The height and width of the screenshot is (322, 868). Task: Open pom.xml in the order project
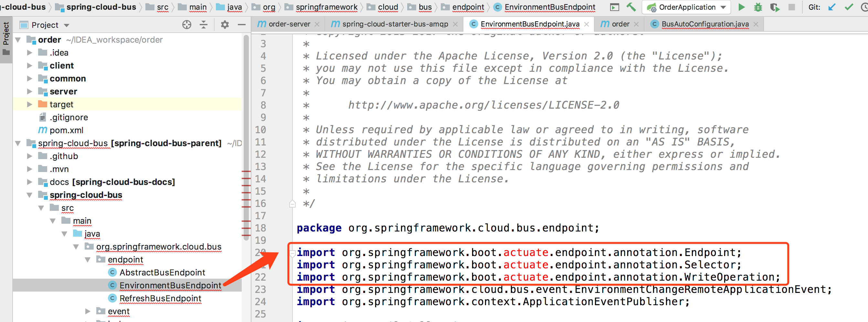click(66, 130)
